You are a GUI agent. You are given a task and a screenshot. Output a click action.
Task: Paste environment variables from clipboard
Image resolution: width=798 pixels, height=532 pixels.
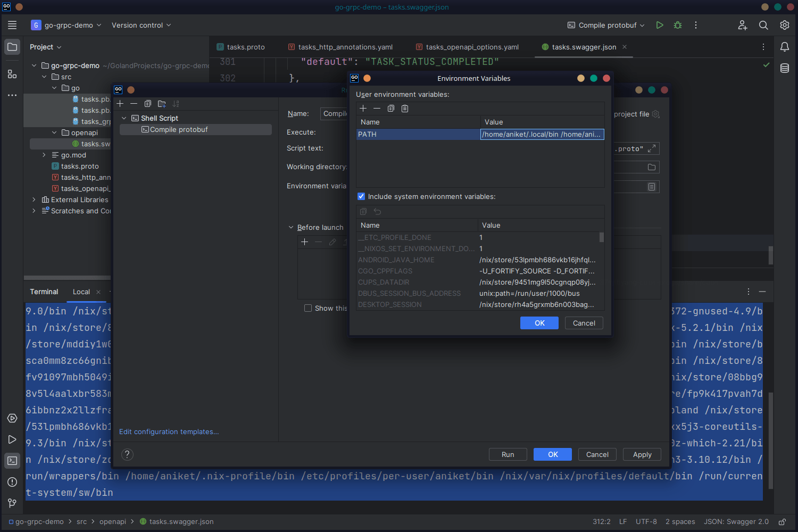click(404, 108)
